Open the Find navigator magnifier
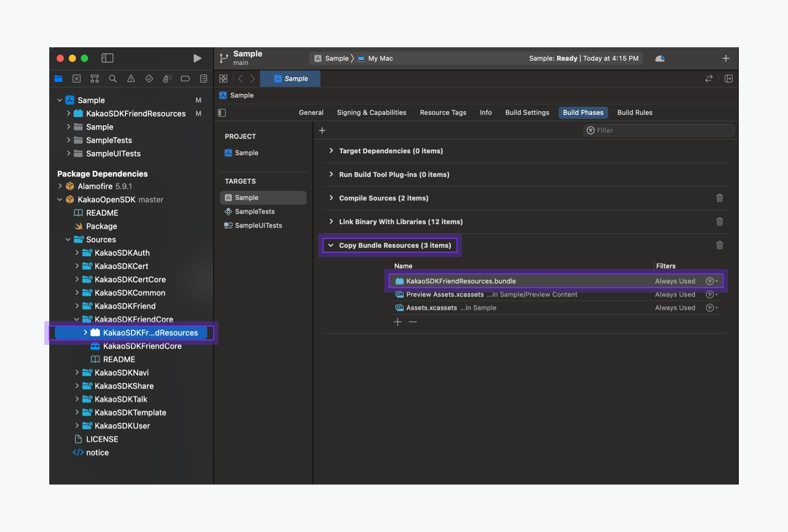 [x=113, y=78]
